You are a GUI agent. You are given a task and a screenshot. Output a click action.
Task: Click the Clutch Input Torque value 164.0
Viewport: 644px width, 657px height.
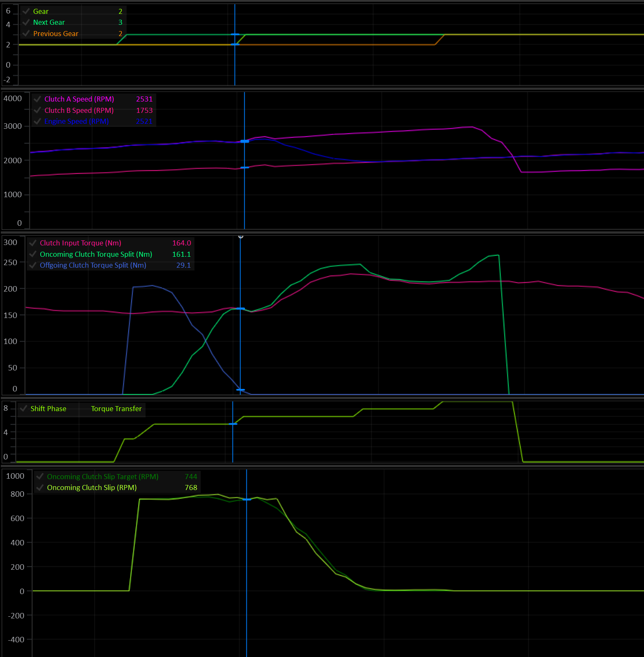182,243
